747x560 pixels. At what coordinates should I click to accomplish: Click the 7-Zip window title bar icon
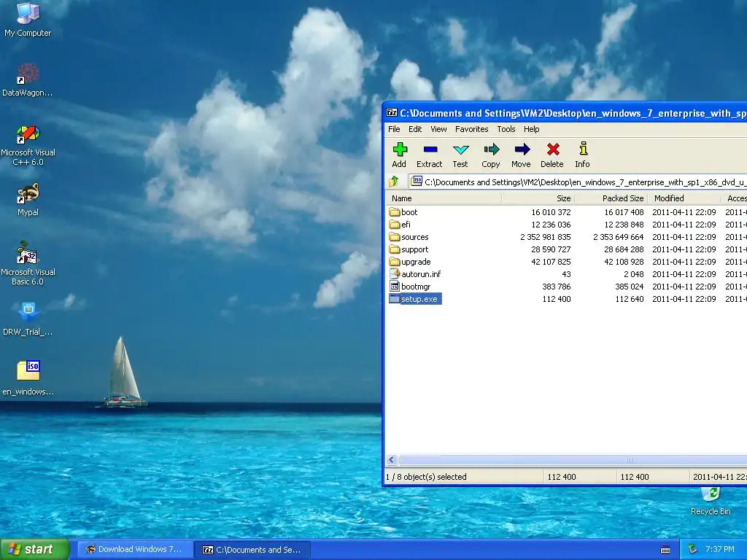coord(392,113)
